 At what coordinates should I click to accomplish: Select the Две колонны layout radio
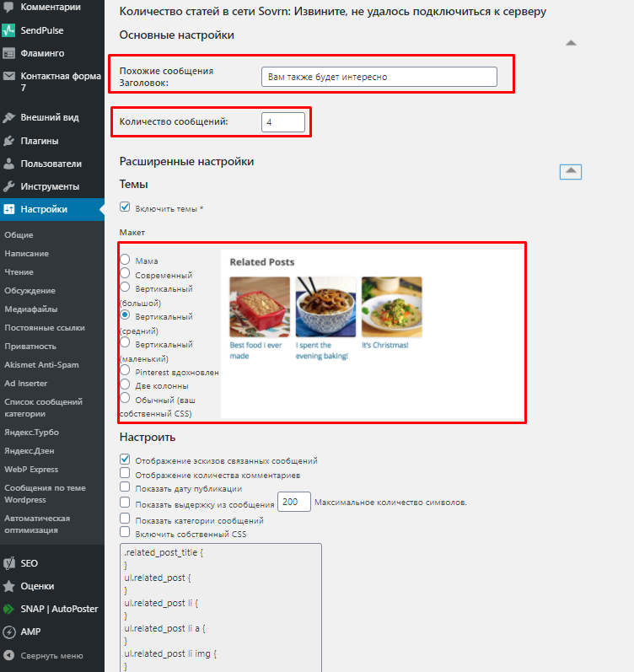[125, 384]
